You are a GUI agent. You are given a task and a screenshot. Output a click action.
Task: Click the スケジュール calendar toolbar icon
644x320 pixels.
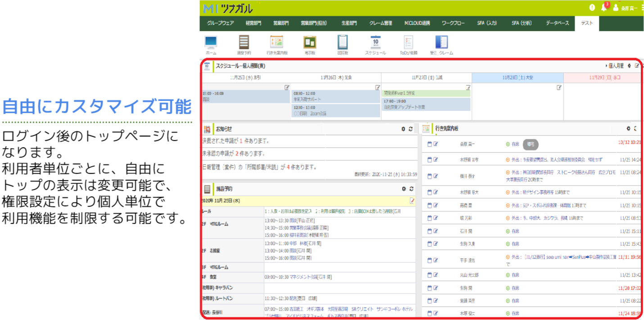[375, 42]
